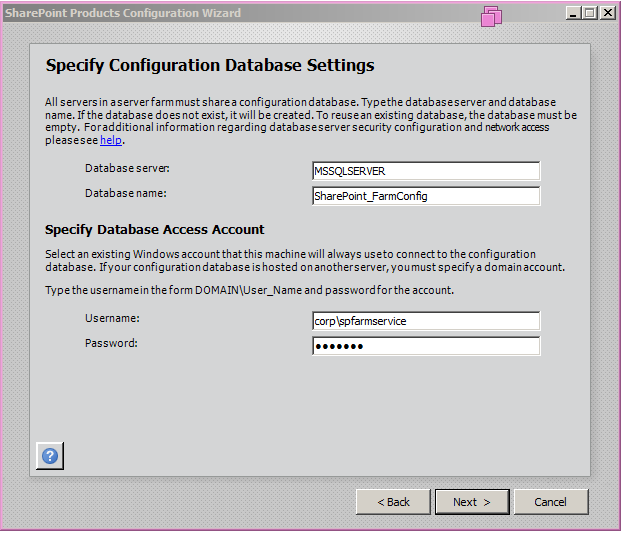The width and height of the screenshot is (621, 536).
Task: Click the Database server input field
Action: click(426, 171)
